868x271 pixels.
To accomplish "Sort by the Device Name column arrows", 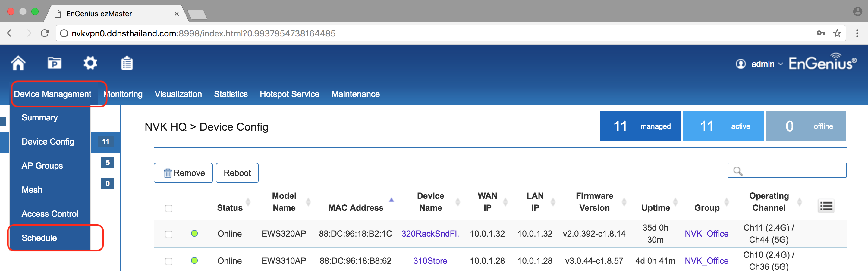I will click(458, 202).
